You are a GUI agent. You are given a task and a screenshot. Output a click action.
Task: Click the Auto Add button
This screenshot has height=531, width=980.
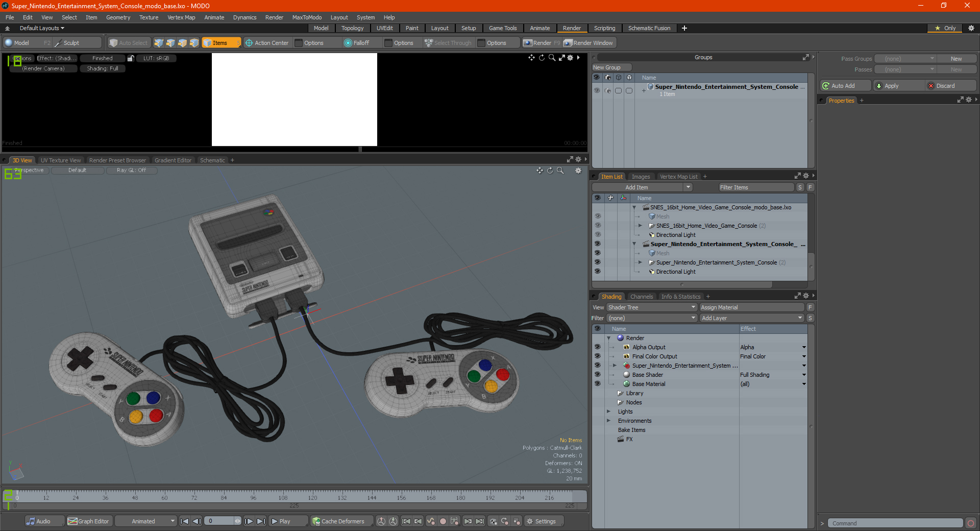845,86
